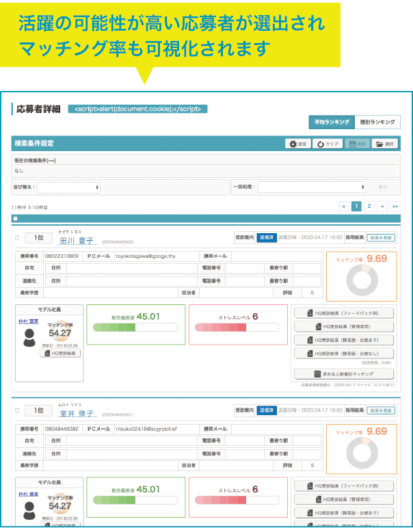This screenshot has width=413, height=532.
Task: Click model employee avatar in 室井 律子 card
Action: click(29, 511)
